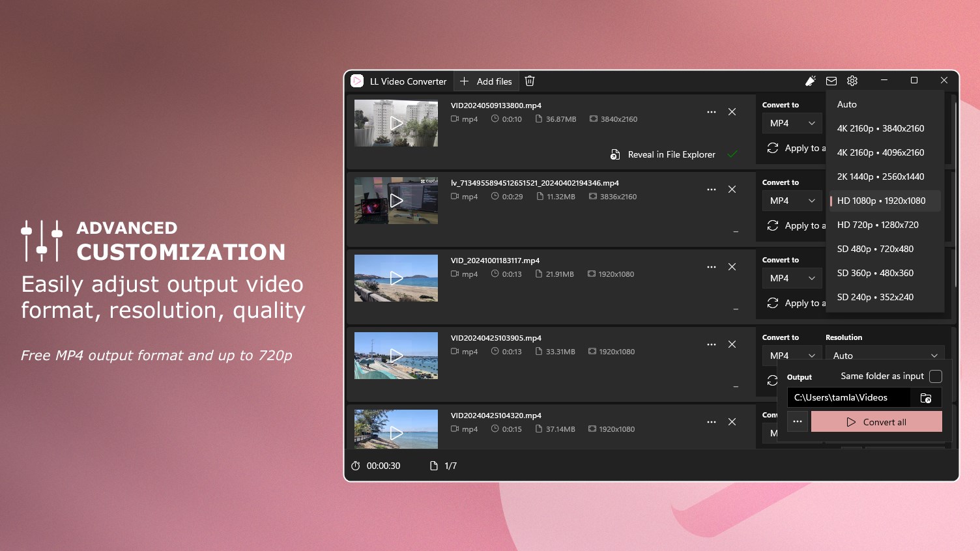Click the Add files button

click(486, 81)
